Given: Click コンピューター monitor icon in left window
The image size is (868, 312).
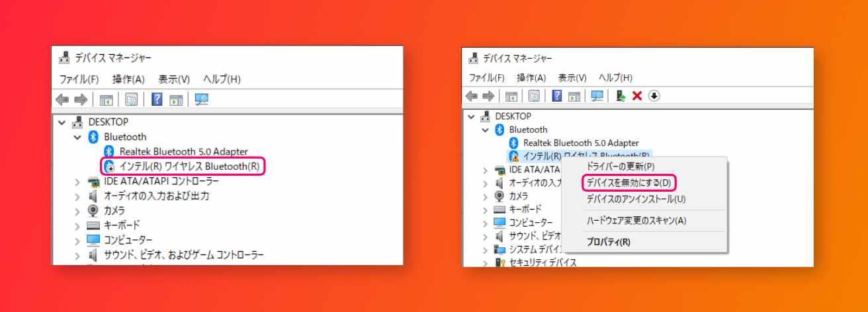Looking at the screenshot, I should [x=93, y=239].
